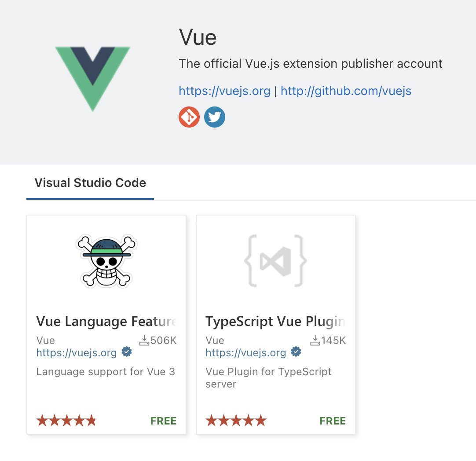Image resolution: width=476 pixels, height=461 pixels.
Task: Click the download icon beside 506K
Action: [144, 340]
